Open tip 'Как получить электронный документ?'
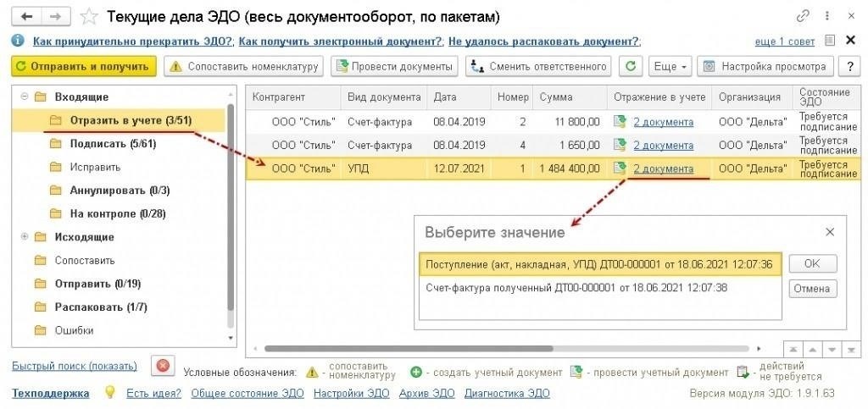The width and height of the screenshot is (868, 409). coord(342,41)
